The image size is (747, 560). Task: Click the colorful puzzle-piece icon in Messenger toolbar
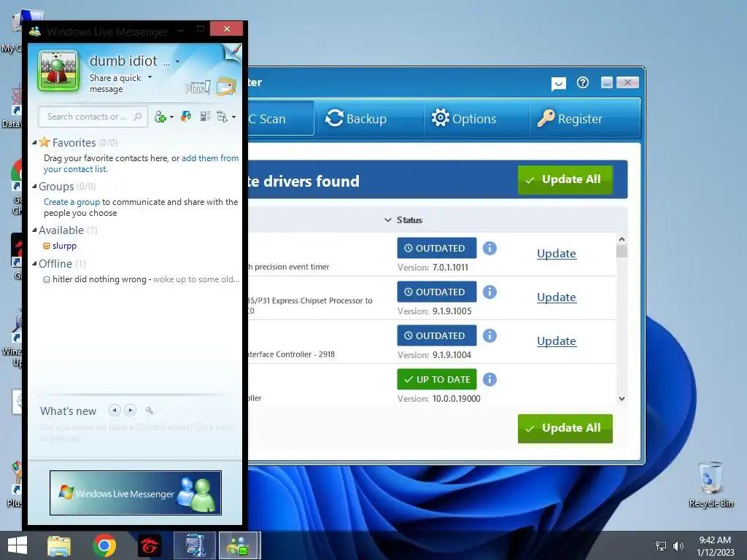coord(186,116)
